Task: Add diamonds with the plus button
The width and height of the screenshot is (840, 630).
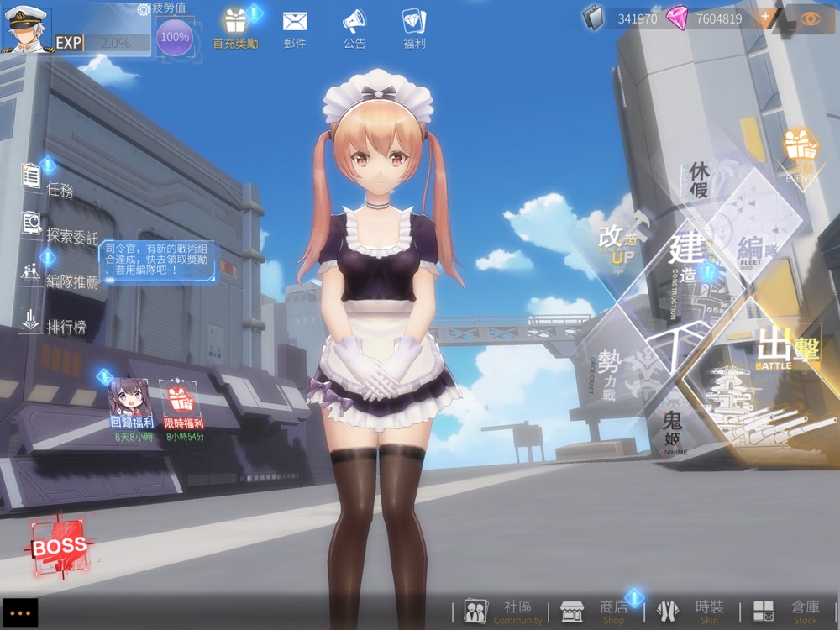Action: tap(765, 17)
